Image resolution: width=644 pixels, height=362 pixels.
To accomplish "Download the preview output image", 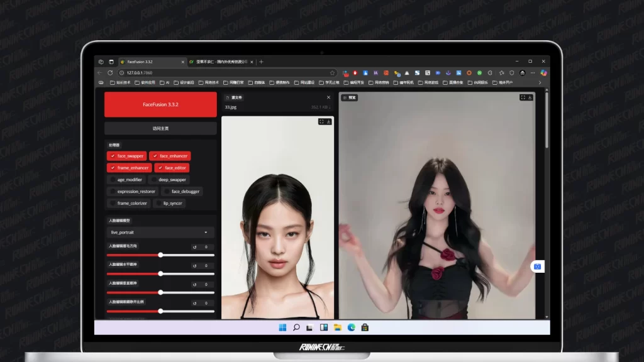I will [530, 97].
